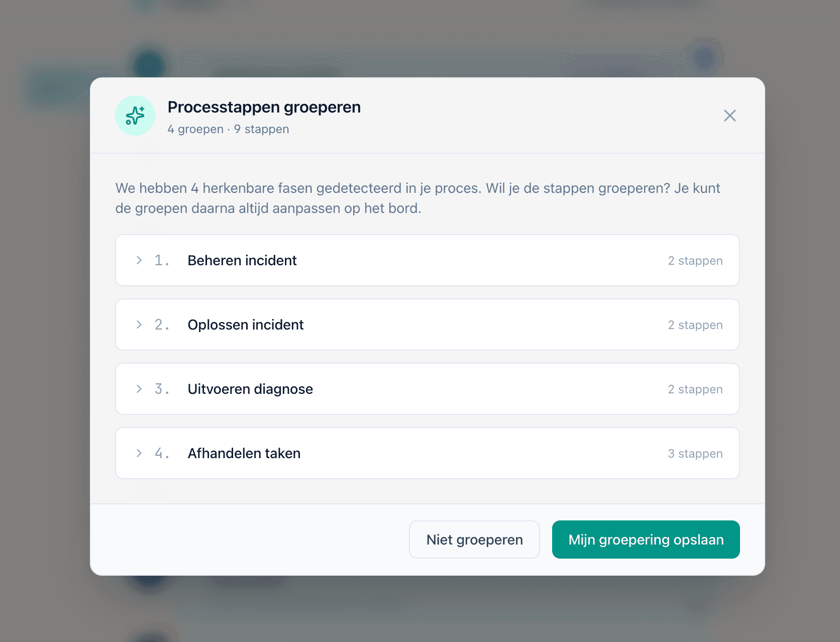Select the Uitvoeren diagnose group name
Viewport: 840px width, 642px height.
click(x=250, y=389)
